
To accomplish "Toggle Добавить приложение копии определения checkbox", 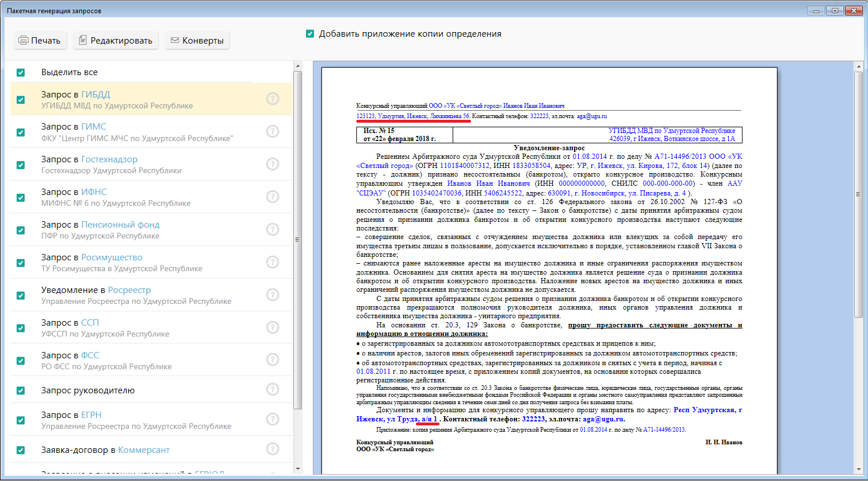I will (x=310, y=34).
